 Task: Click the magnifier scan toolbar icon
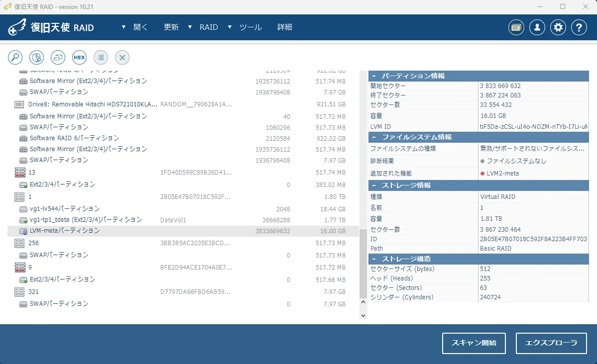point(15,57)
